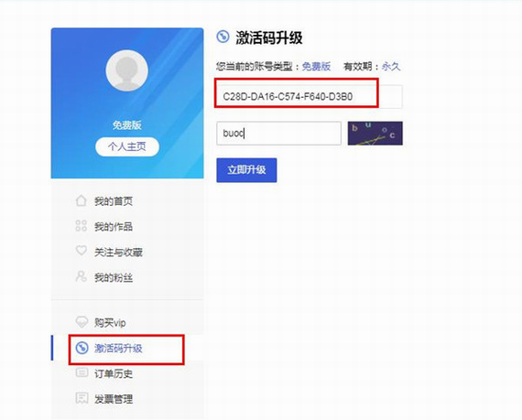Refresh the captcha image
Image resolution: width=522 pixels, height=420 pixels.
pyautogui.click(x=375, y=134)
